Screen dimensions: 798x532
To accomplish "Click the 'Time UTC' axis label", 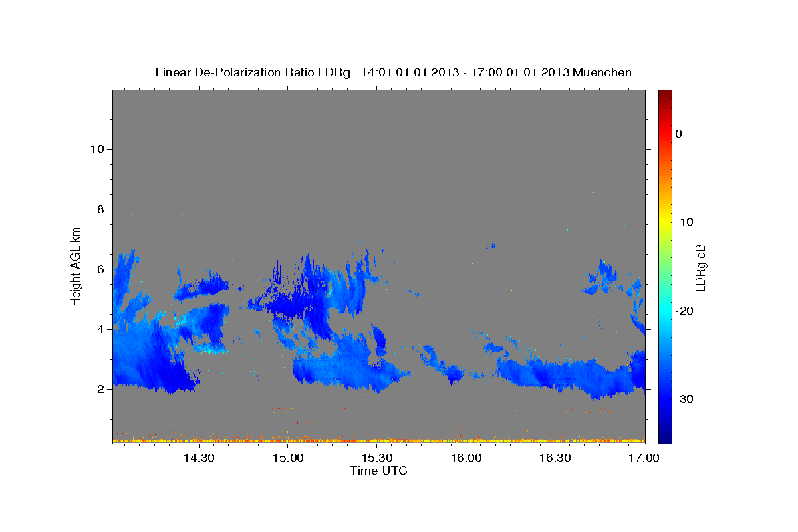I will (x=378, y=471).
